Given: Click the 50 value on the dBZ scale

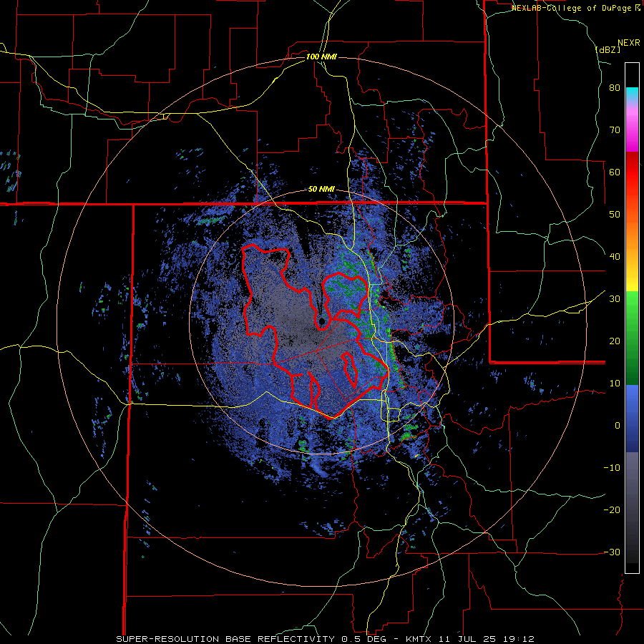Looking at the screenshot, I should [615, 215].
